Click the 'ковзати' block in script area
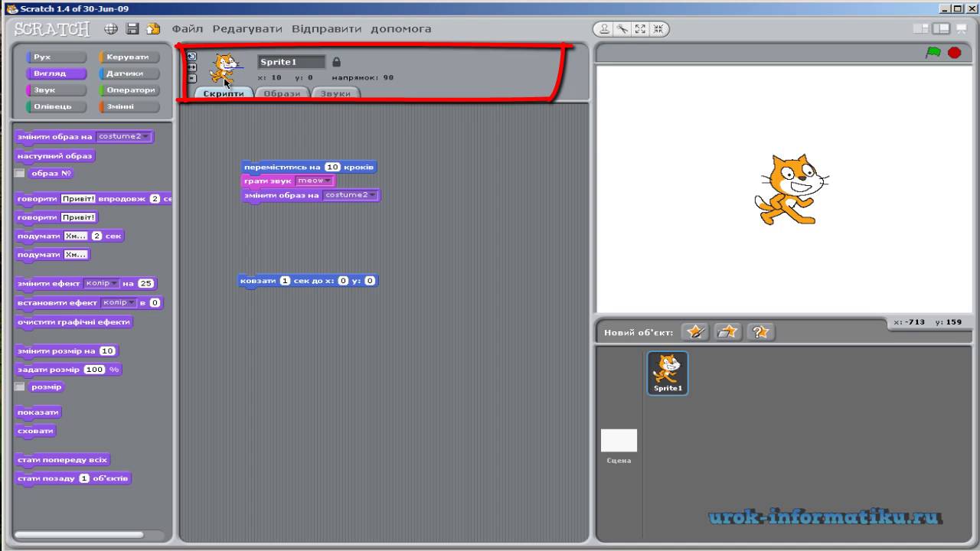The image size is (980, 551). [308, 281]
